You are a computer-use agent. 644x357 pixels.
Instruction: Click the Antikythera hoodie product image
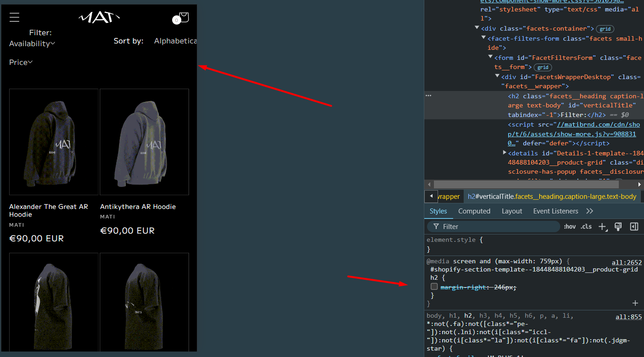[144, 142]
